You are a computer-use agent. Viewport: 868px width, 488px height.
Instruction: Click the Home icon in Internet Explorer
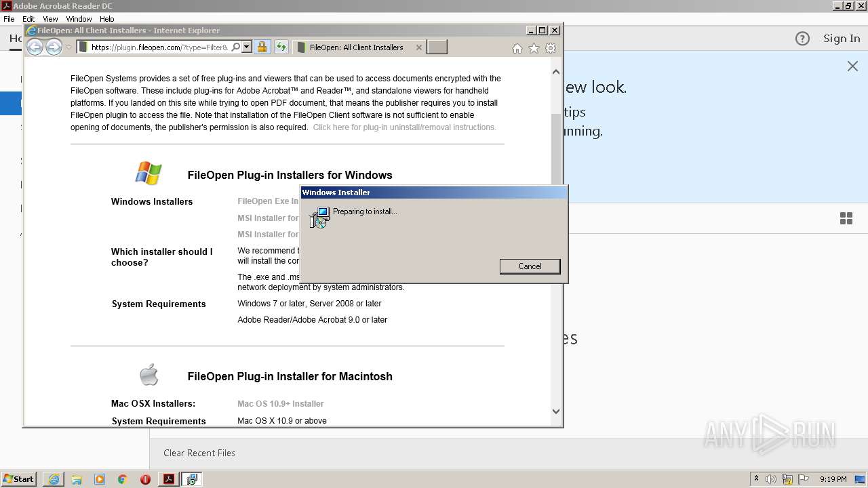(x=517, y=48)
